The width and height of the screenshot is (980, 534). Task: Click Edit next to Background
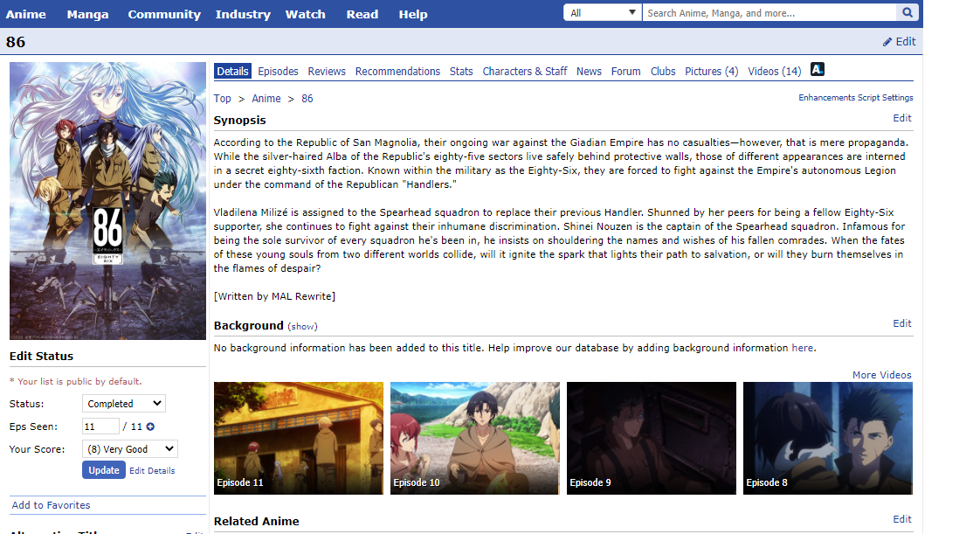pyautogui.click(x=902, y=323)
